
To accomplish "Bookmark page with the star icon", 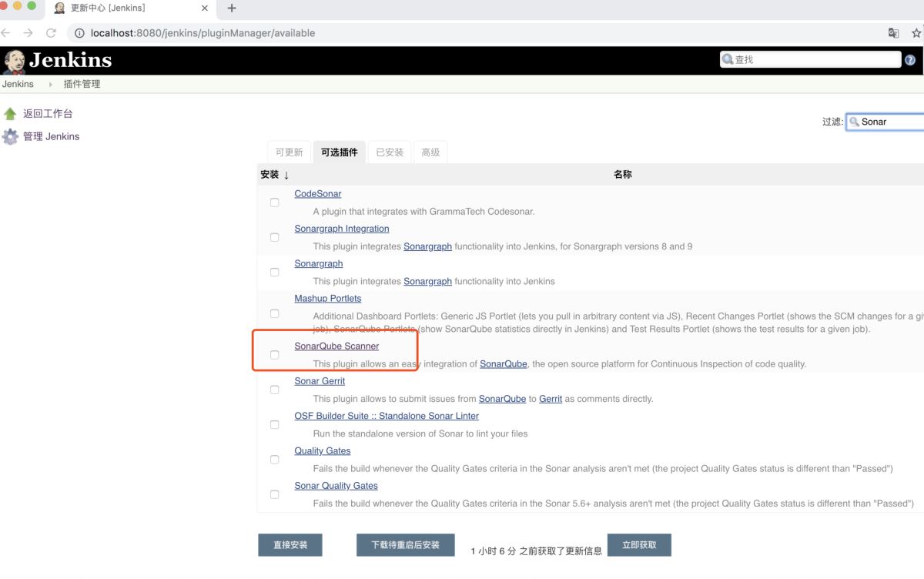I will click(x=916, y=33).
